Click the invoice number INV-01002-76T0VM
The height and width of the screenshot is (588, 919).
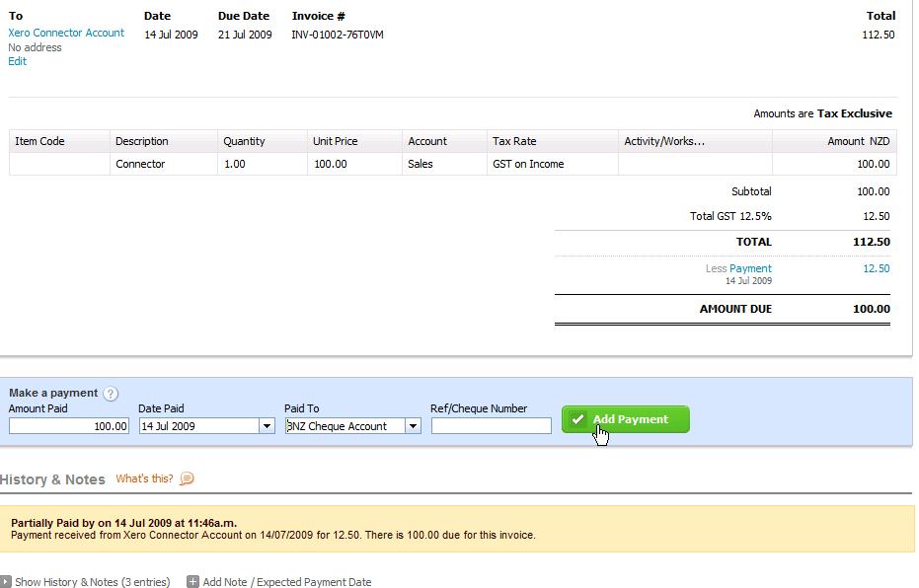tap(338, 35)
